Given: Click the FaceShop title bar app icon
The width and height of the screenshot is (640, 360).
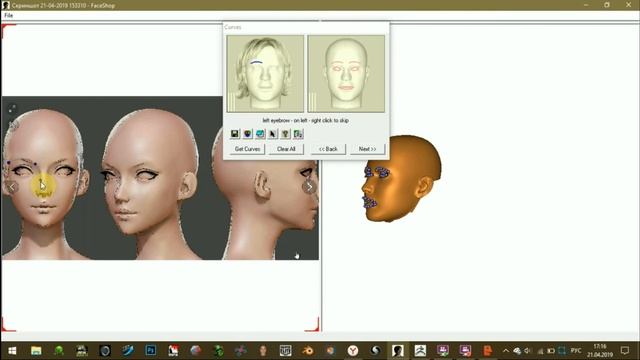Looking at the screenshot, I should [6, 5].
